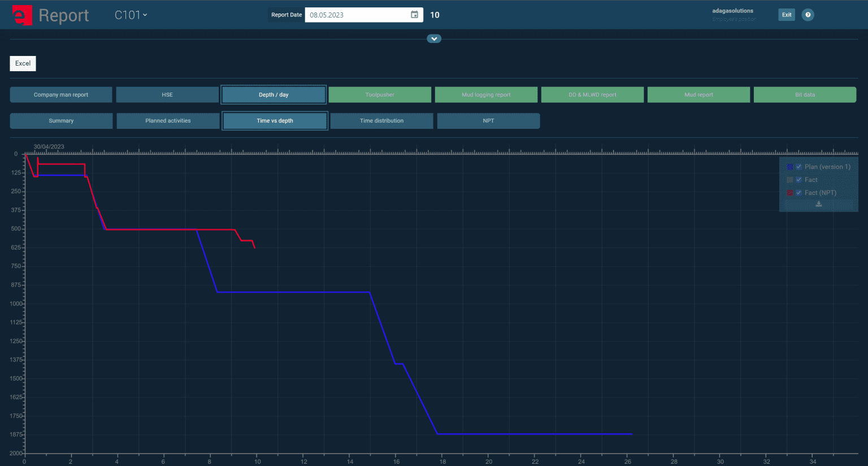Switch to the Mud report tab
This screenshot has width=868, height=466.
coord(698,94)
